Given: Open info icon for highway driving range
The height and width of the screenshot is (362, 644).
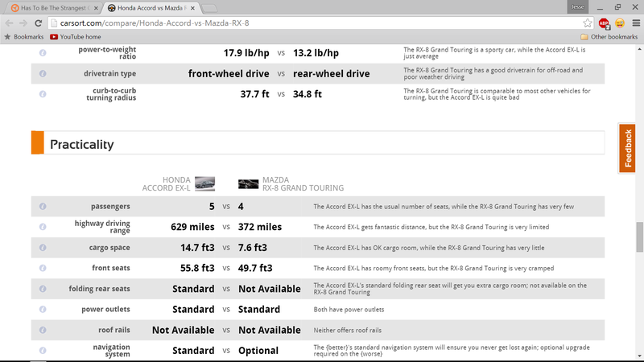Looking at the screenshot, I should click(x=43, y=227).
